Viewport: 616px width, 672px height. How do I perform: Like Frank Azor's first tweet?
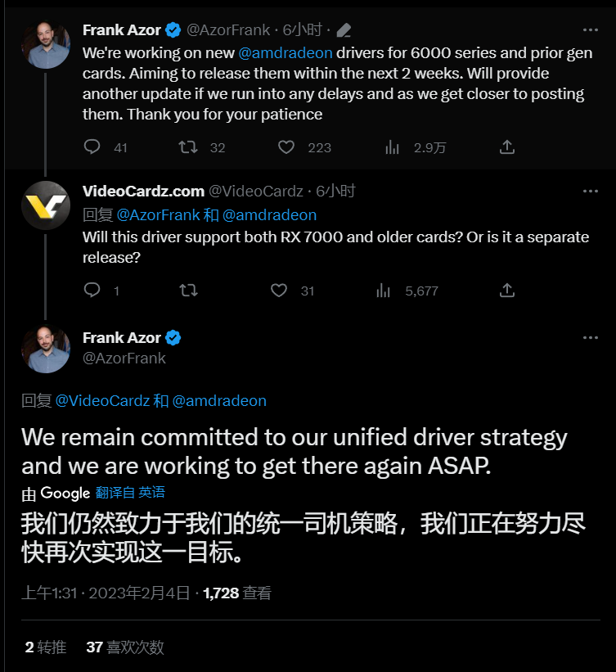click(x=286, y=147)
